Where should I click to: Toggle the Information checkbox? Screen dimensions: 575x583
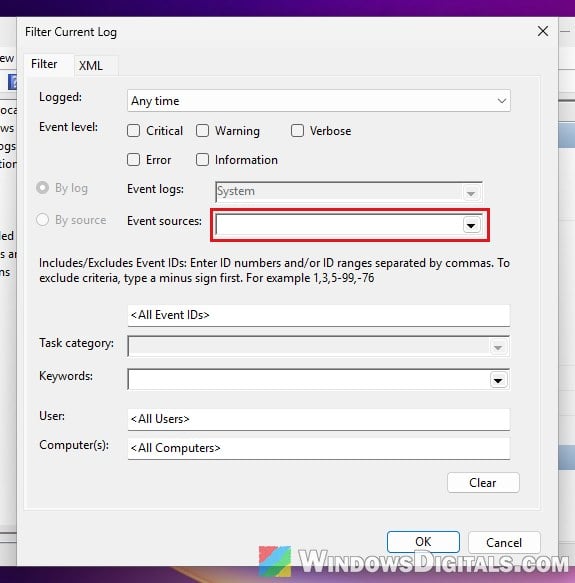(x=202, y=160)
